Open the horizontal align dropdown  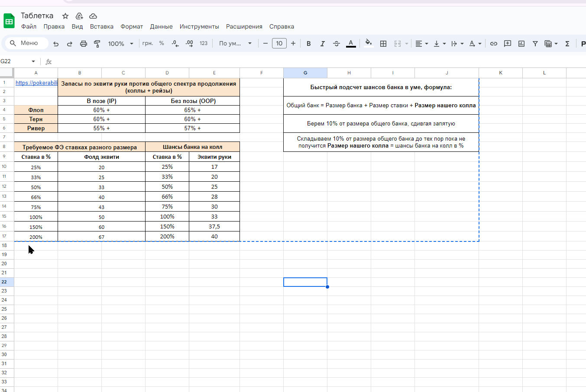[421, 44]
